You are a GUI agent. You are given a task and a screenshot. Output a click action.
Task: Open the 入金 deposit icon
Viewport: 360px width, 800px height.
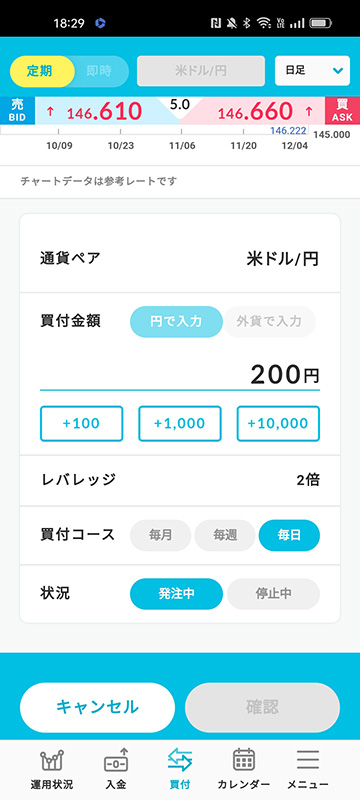[x=116, y=761]
